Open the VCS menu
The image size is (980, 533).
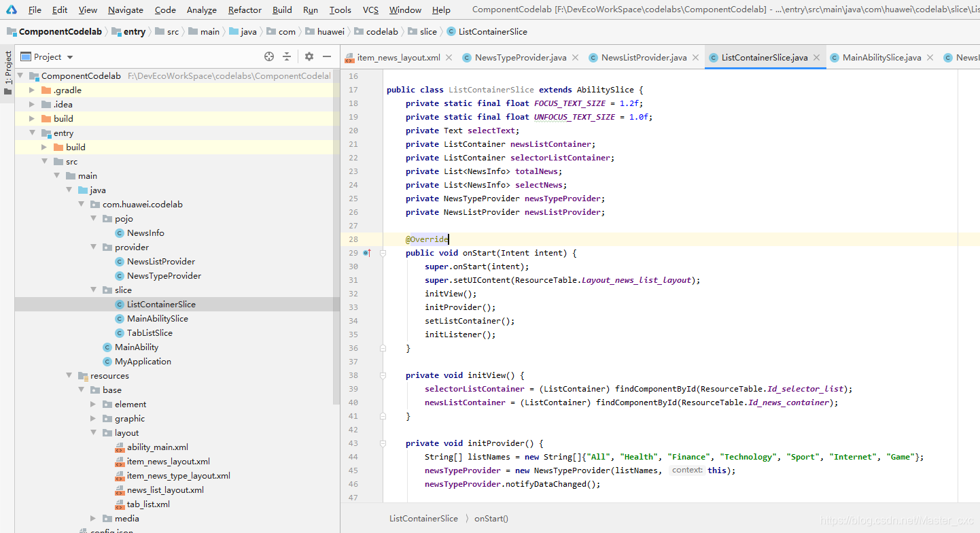(370, 10)
